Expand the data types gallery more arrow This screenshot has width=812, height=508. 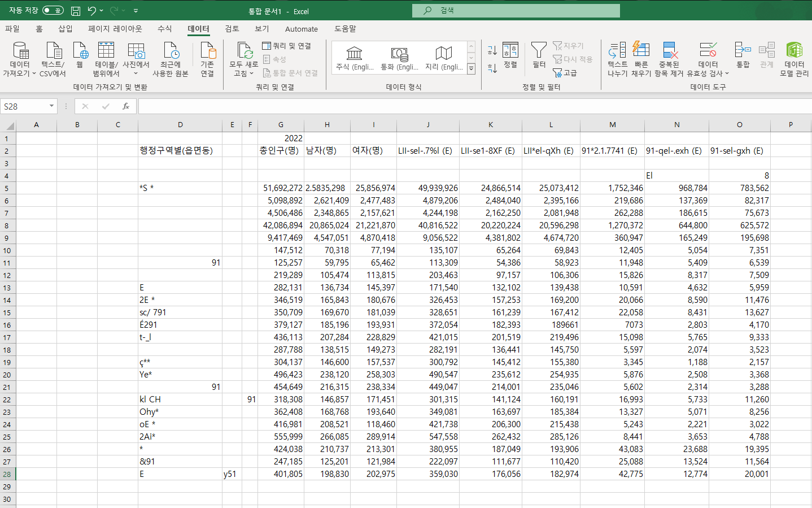tap(471, 69)
